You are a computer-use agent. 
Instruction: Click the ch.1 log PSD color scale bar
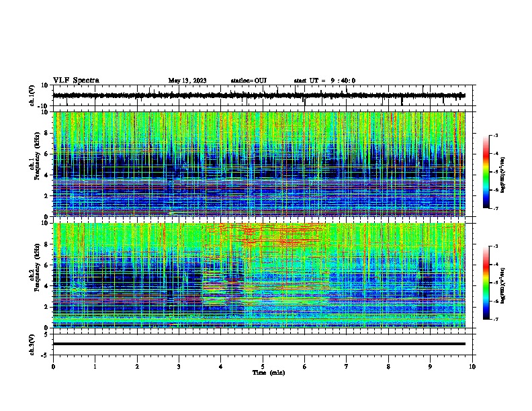click(x=486, y=172)
